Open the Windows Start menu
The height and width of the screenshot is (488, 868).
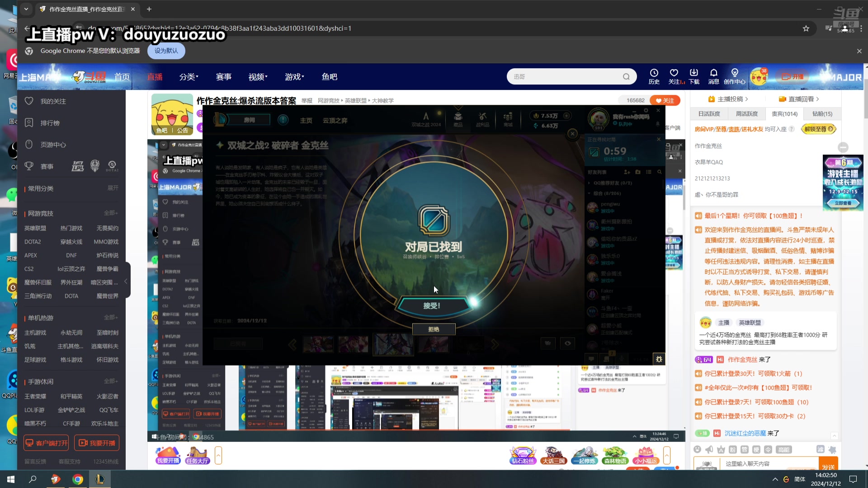coord(11,479)
